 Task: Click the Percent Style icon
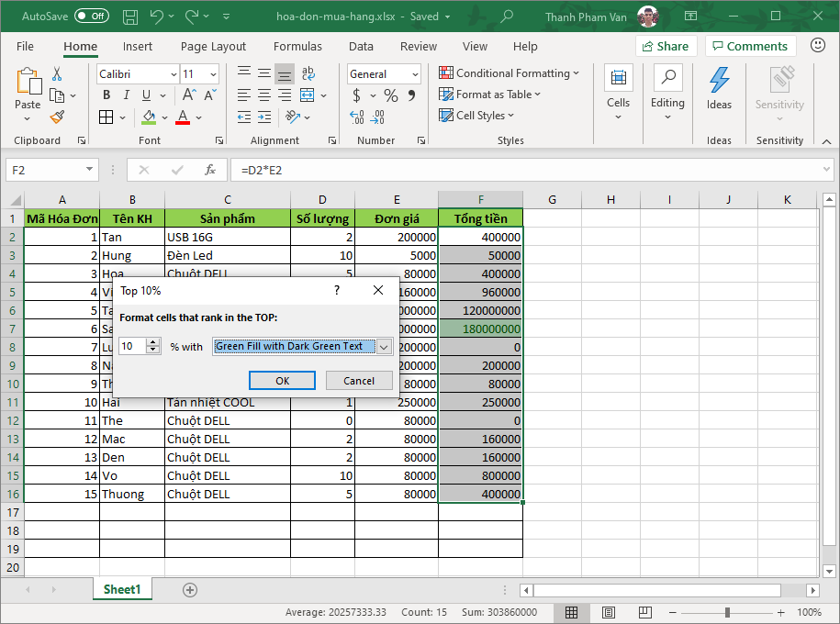tap(391, 95)
